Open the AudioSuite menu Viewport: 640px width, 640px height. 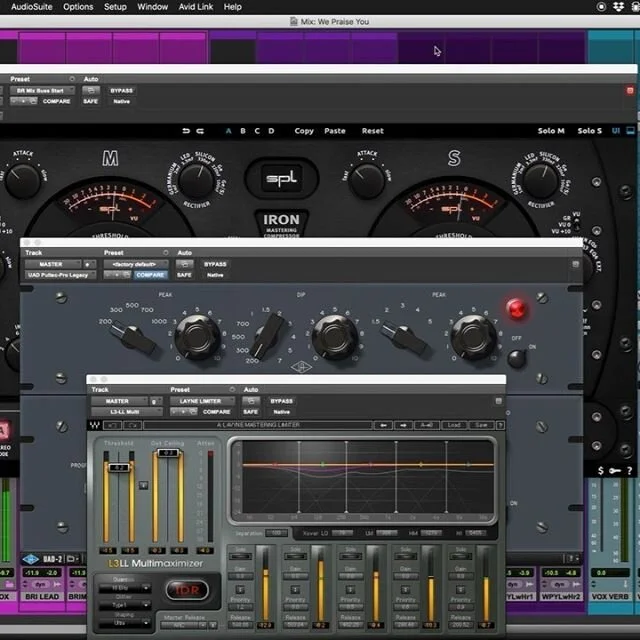31,7
